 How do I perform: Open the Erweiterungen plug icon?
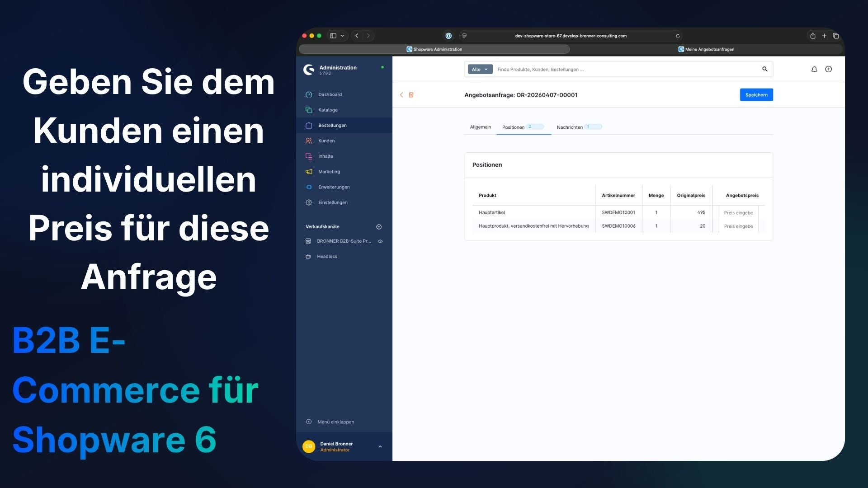tap(309, 187)
